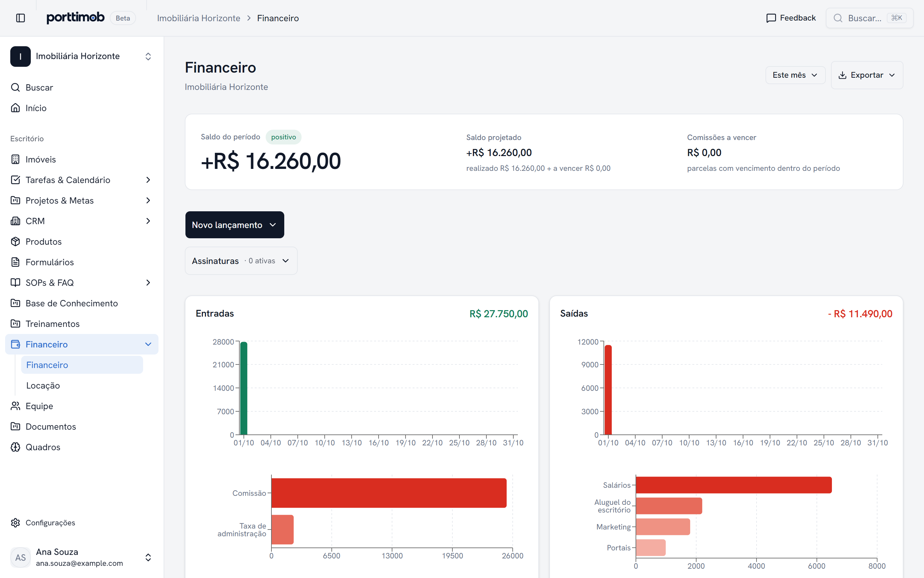Click the Feedback speech bubble icon

[x=771, y=18]
